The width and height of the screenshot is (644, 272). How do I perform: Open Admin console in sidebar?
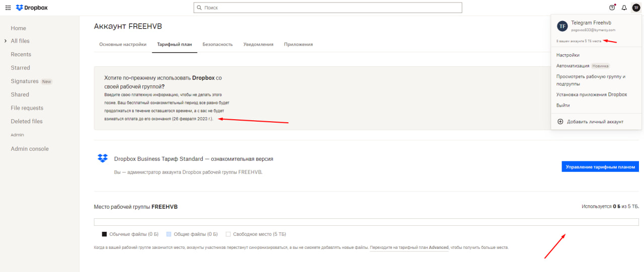tap(30, 149)
